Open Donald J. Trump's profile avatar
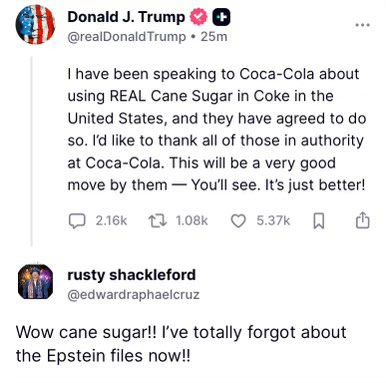The height and width of the screenshot is (383, 386). point(35,24)
